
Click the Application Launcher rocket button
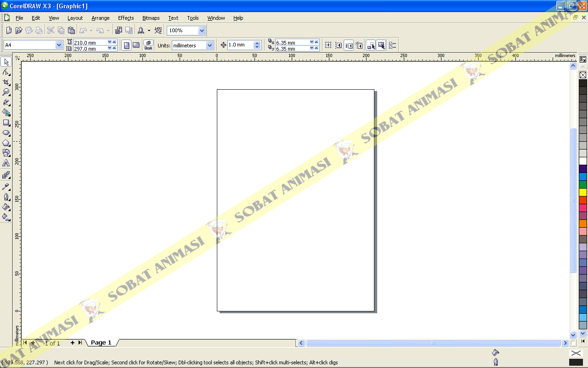141,30
